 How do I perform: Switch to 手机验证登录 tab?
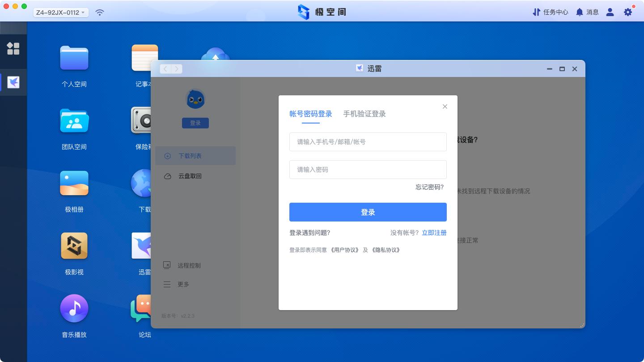(x=364, y=114)
